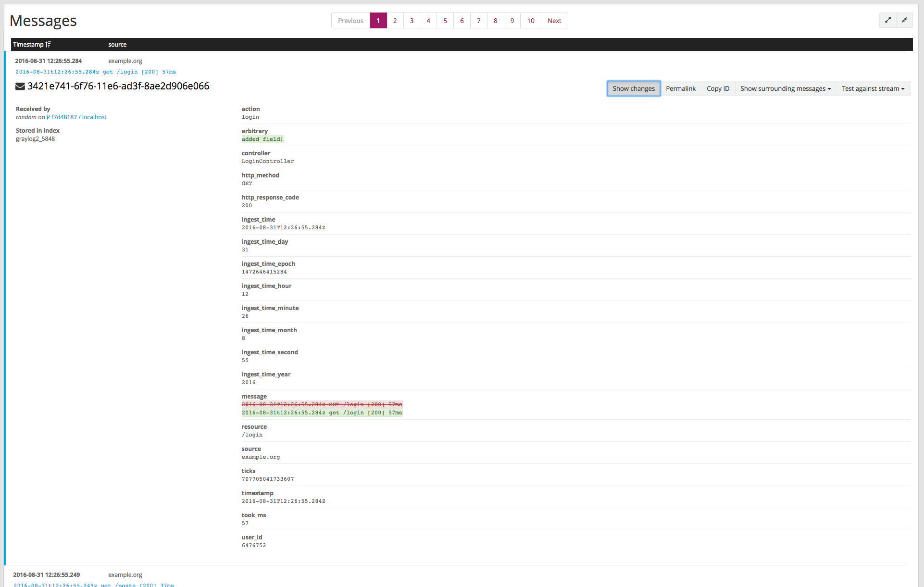Screen dimensions: 924x587
Task: Collapse the message row with timestamp 12:26:55.284
Action: 48,61
